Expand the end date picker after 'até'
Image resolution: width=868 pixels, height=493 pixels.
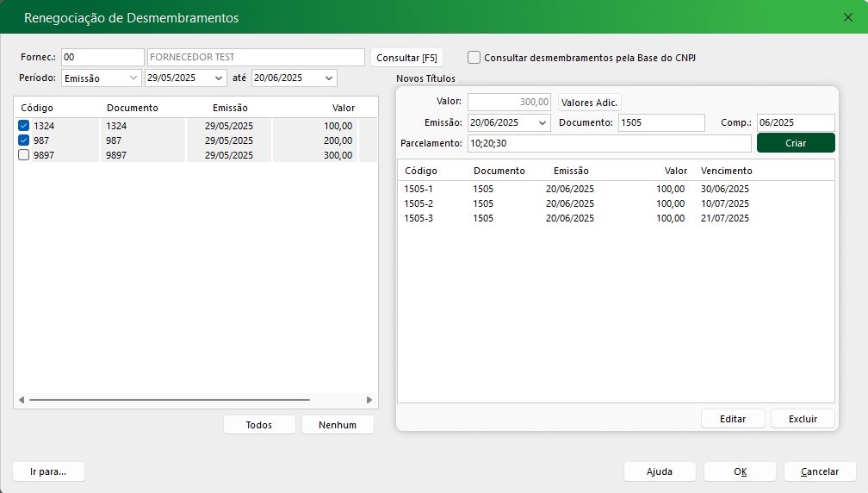(329, 78)
